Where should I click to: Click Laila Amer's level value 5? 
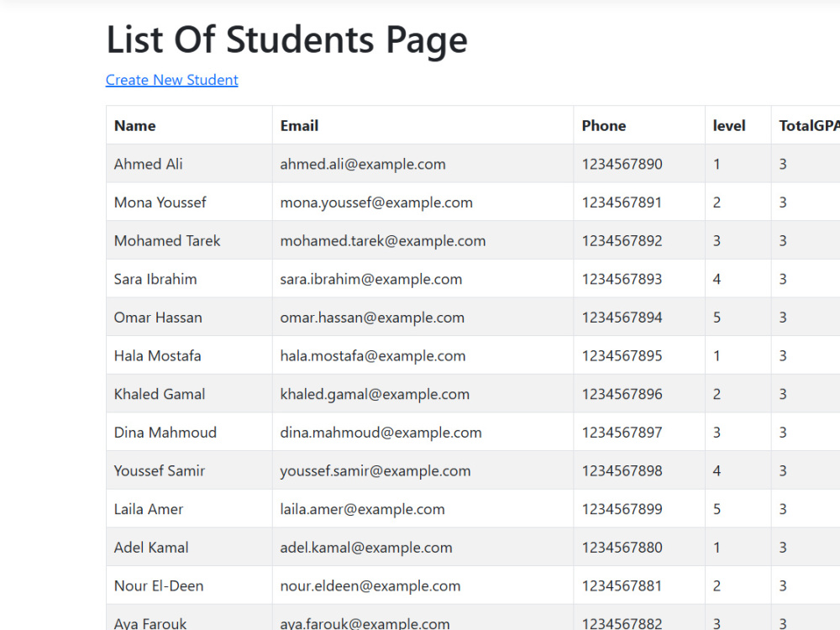[717, 509]
